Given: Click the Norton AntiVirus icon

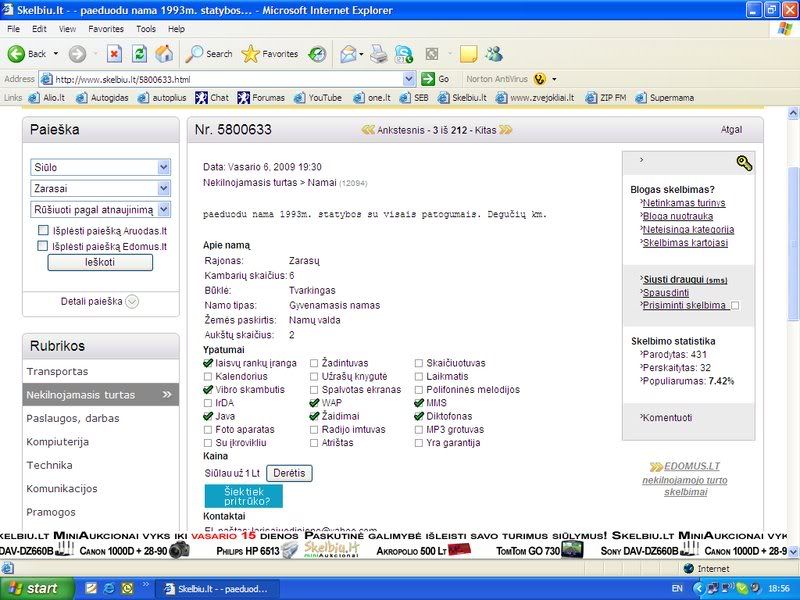Looking at the screenshot, I should click(540, 79).
